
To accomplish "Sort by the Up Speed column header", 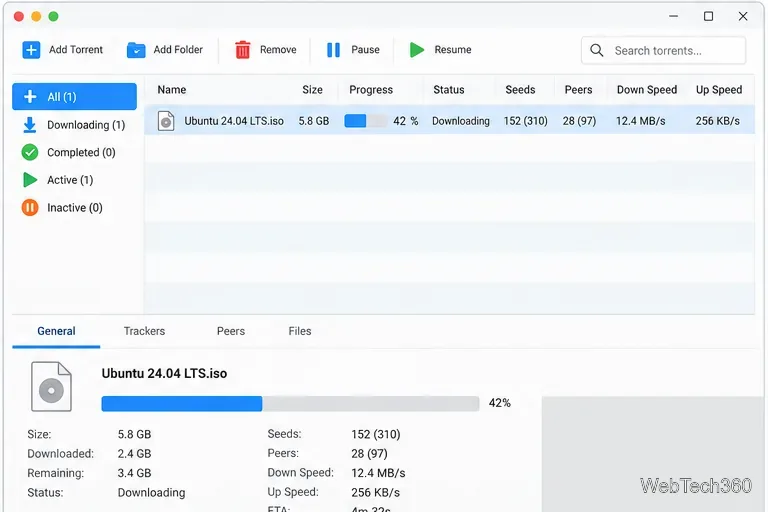I will [x=719, y=90].
